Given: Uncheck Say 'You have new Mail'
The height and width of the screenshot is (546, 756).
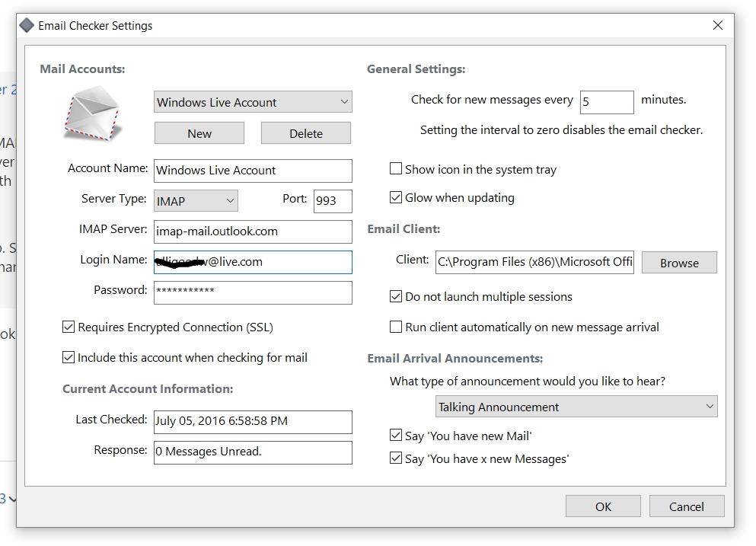Looking at the screenshot, I should [x=396, y=436].
